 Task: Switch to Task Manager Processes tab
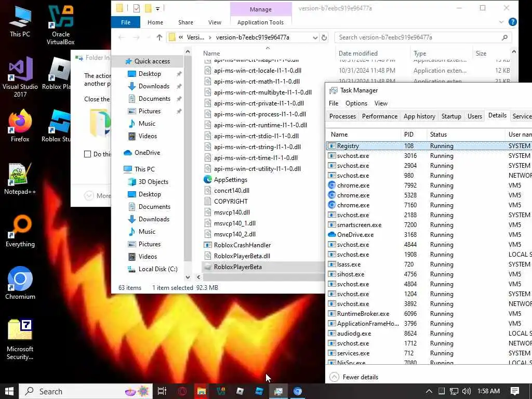click(x=342, y=116)
